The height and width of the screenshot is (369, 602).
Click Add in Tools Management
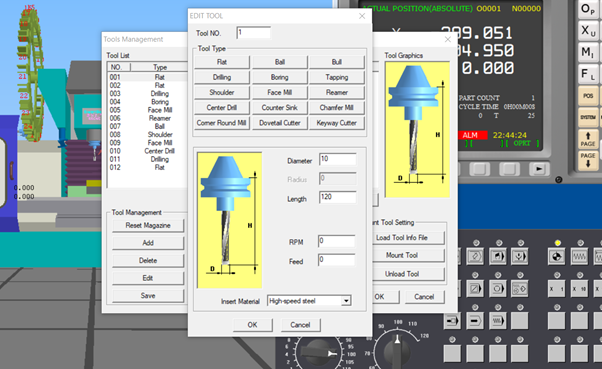[148, 243]
